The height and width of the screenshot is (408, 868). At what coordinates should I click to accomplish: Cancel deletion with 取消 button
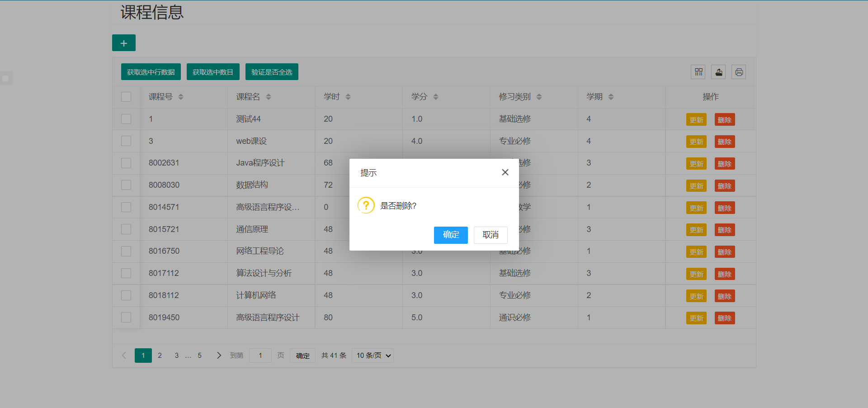click(491, 235)
